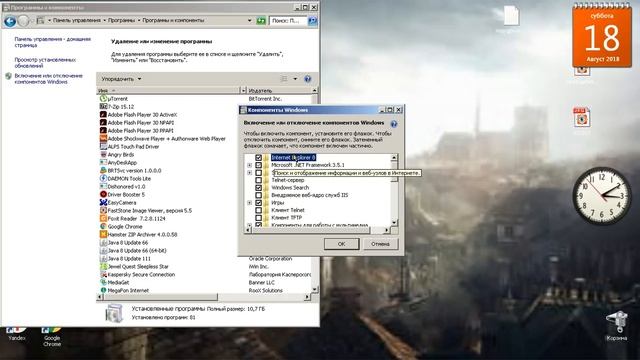Sort by the Издатель column header
The width and height of the screenshot is (640, 360).
(x=279, y=90)
